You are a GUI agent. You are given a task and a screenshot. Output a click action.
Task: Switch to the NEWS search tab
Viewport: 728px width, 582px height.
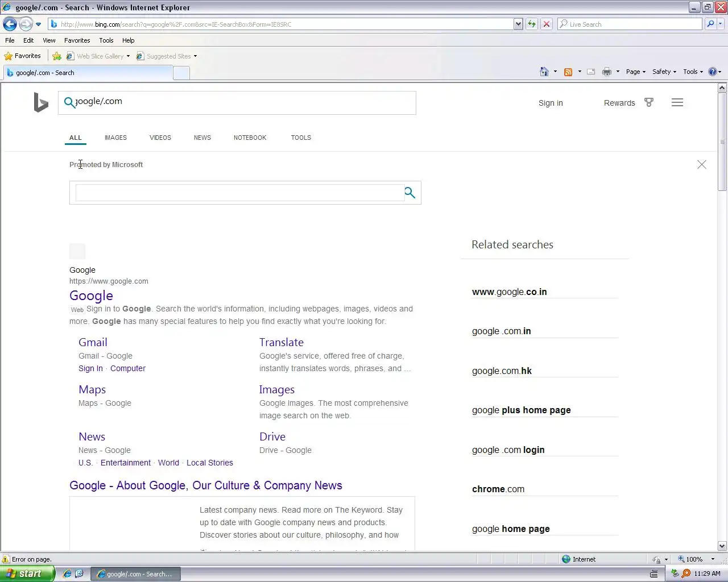pyautogui.click(x=202, y=138)
